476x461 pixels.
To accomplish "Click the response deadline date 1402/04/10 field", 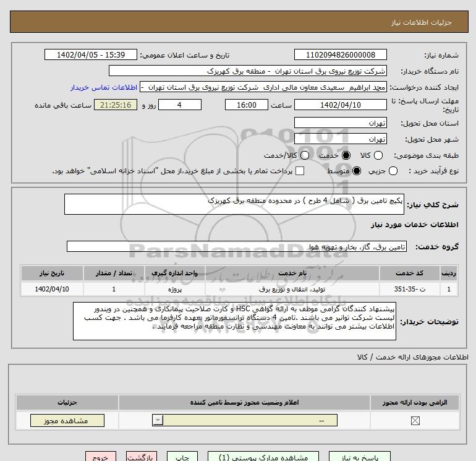I will [340, 105].
